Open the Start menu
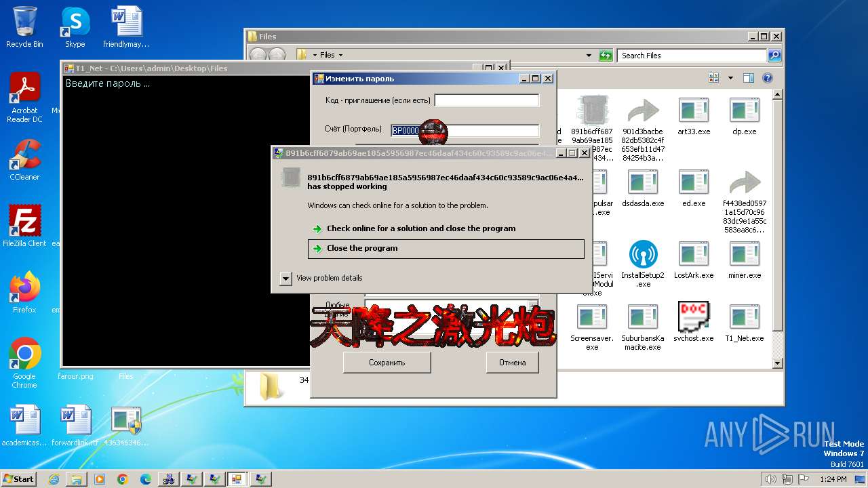This screenshot has height=488, width=868. (18, 479)
